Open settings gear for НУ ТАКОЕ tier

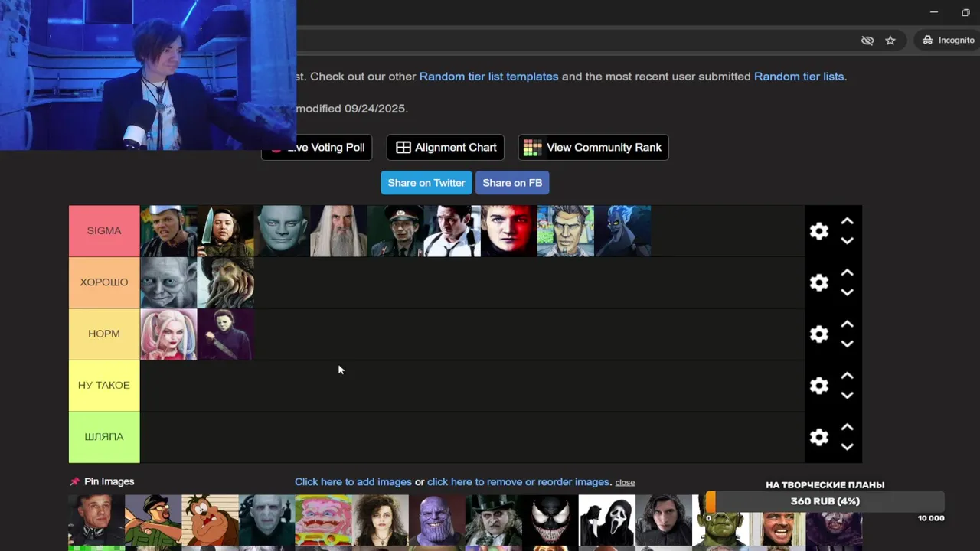(x=819, y=386)
